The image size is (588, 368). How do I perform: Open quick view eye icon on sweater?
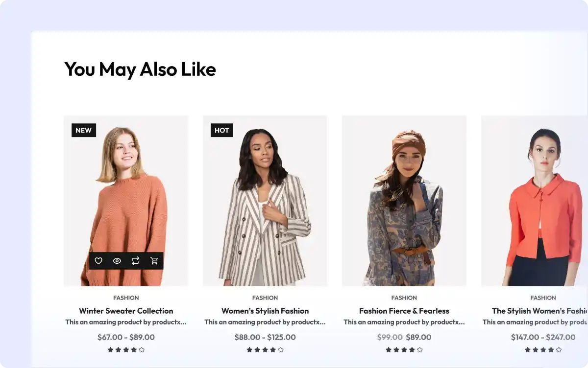click(117, 261)
